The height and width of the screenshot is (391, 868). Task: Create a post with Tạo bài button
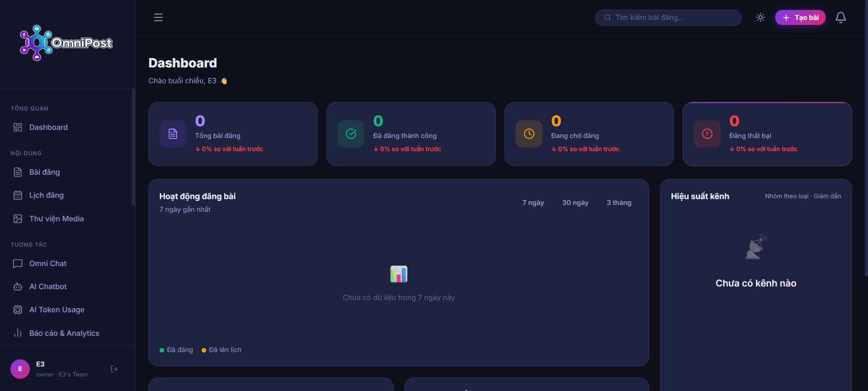click(x=800, y=18)
